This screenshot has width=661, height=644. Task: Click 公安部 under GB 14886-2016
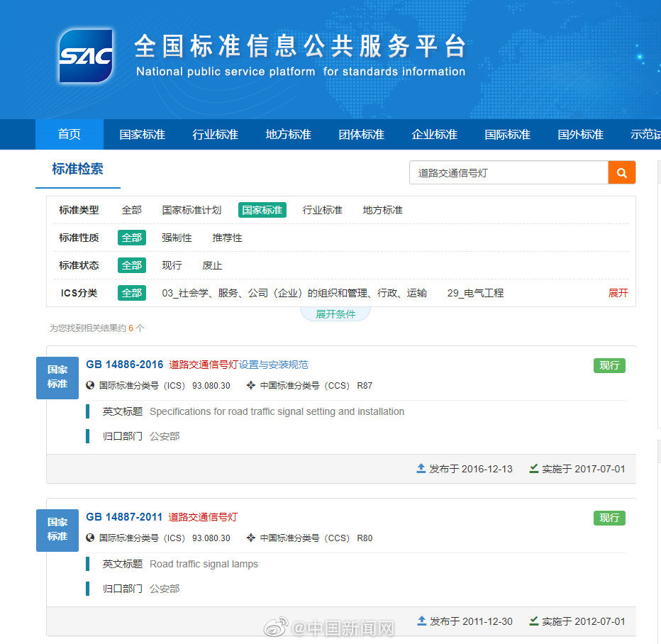pos(165,436)
